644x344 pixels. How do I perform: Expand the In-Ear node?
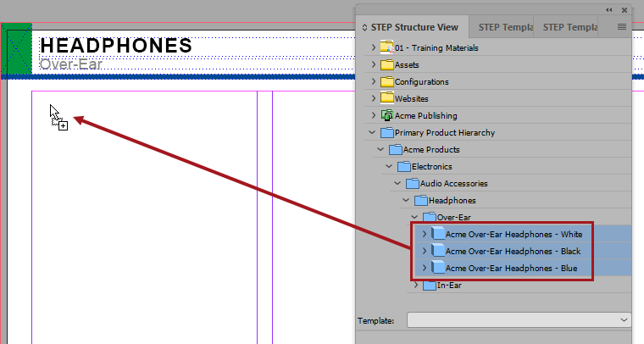pos(416,285)
